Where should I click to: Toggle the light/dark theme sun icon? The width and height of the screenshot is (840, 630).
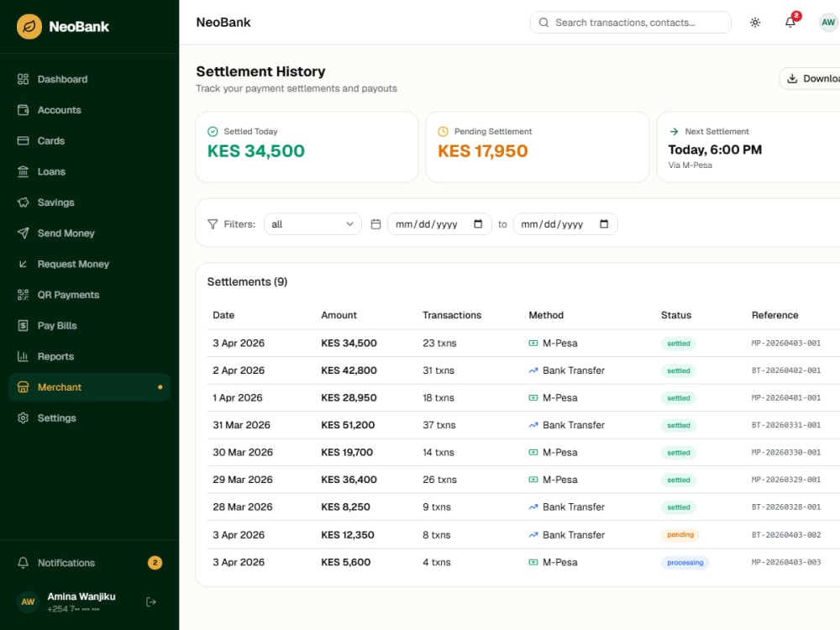click(x=755, y=23)
